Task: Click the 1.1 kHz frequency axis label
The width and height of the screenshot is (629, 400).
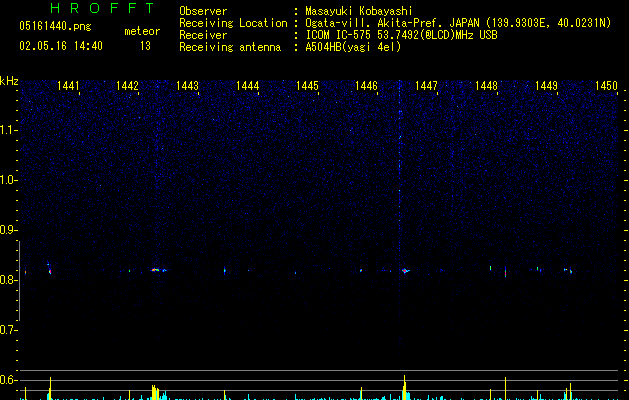Action: [x=8, y=130]
